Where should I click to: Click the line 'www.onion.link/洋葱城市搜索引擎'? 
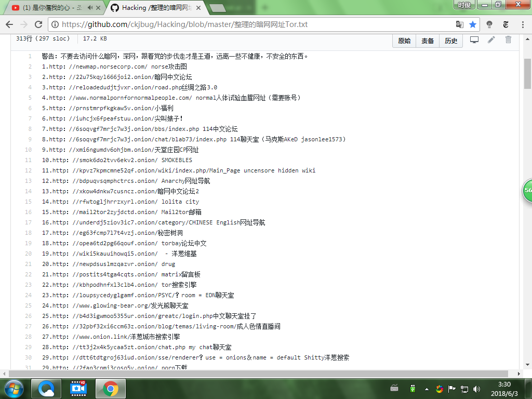111,337
